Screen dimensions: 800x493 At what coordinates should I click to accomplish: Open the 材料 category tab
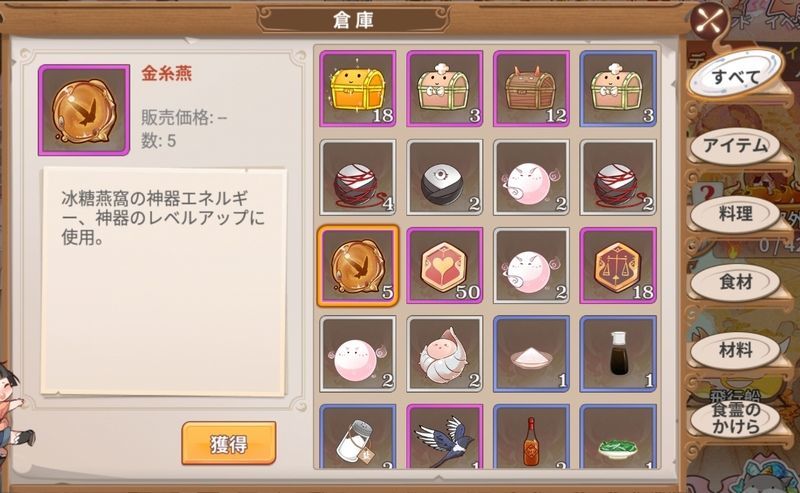[x=735, y=350]
